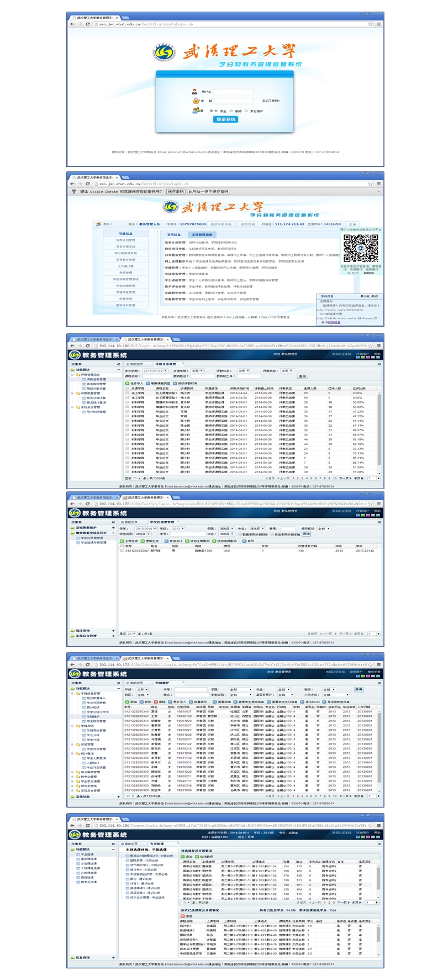Click 查询 in the 评教任务管理 window
Viewport: 438px width, 980px height.
[x=302, y=376]
